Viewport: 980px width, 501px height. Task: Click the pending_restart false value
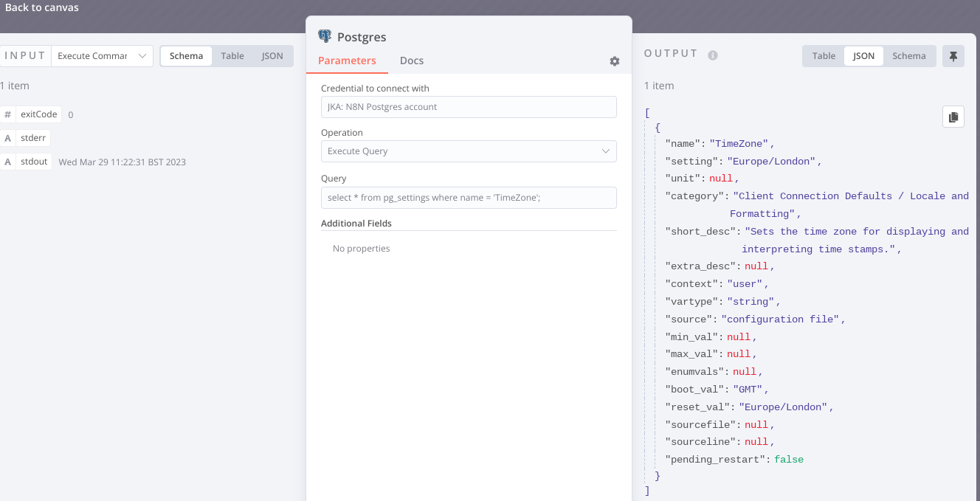(789, 460)
